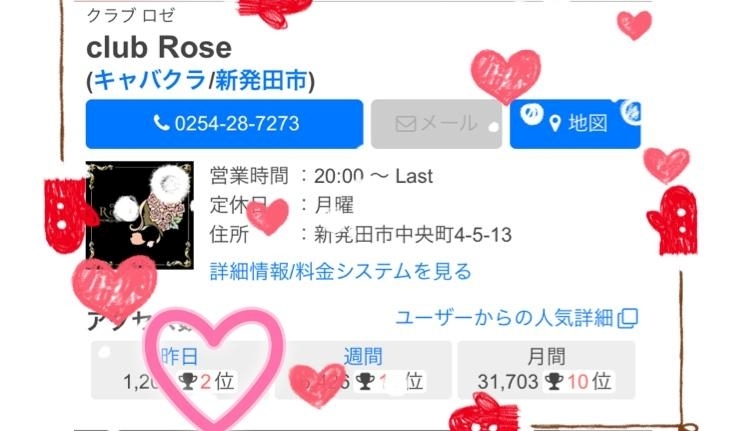This screenshot has width=750, height=431.
Task: Select the 月間 access ranking tab
Action: pos(546,370)
